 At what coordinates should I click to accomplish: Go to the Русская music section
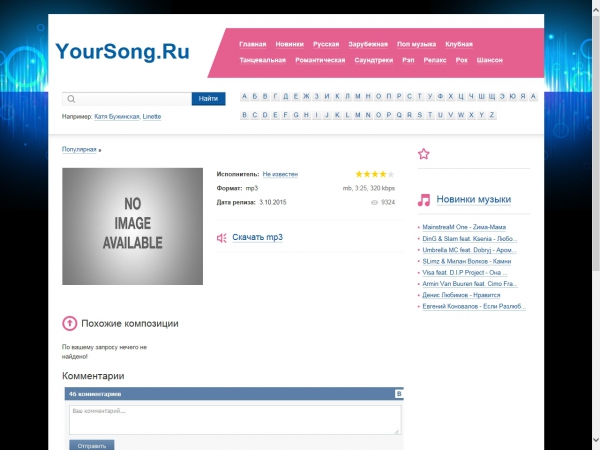click(x=326, y=44)
